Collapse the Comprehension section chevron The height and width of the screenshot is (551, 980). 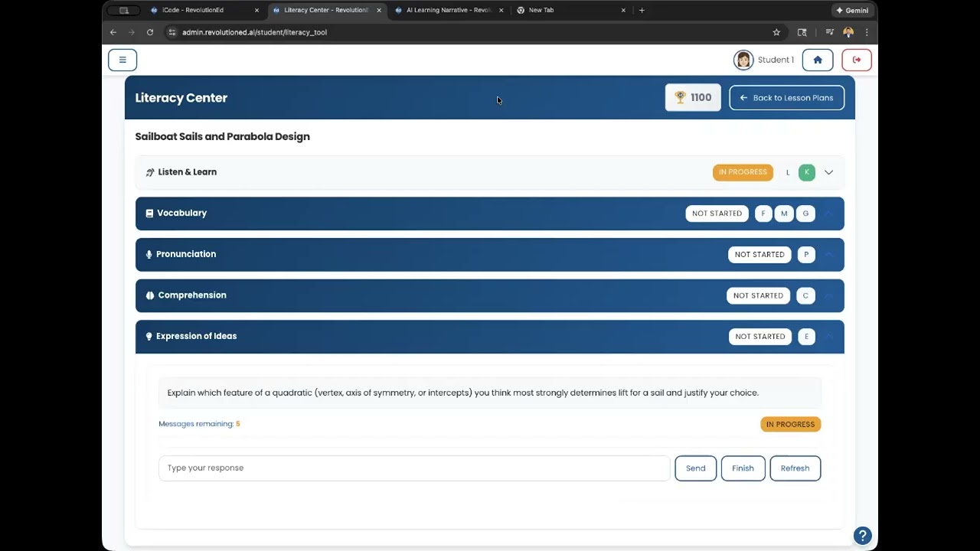click(828, 295)
